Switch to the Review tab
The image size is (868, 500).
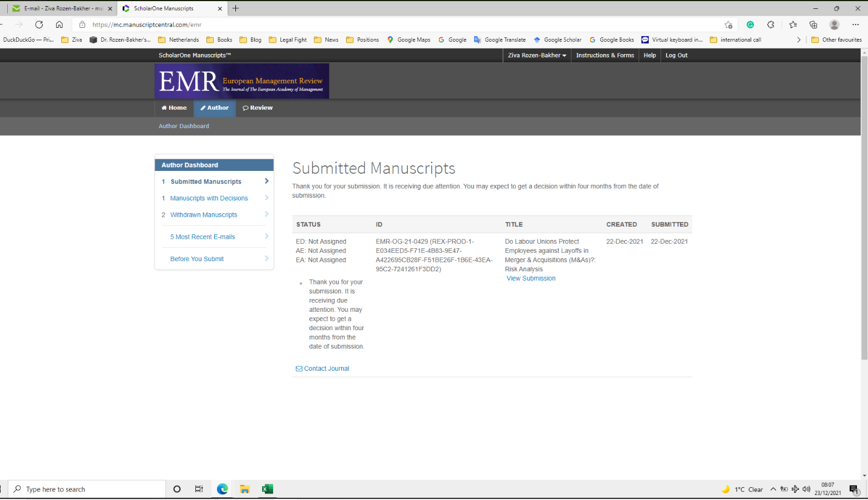[258, 108]
